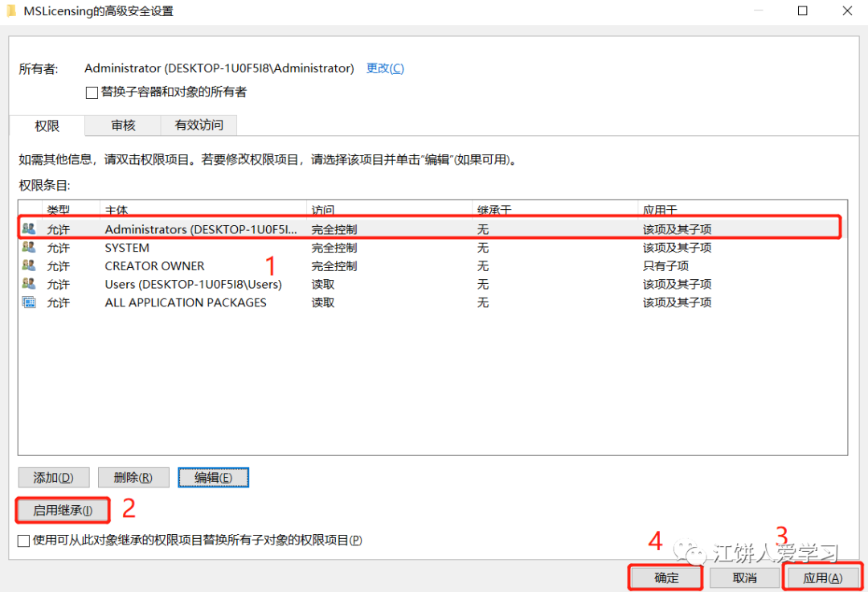868x592 pixels.
Task: Click 读取 in ALL APPLICATION PACKAGES row
Action: (x=323, y=302)
